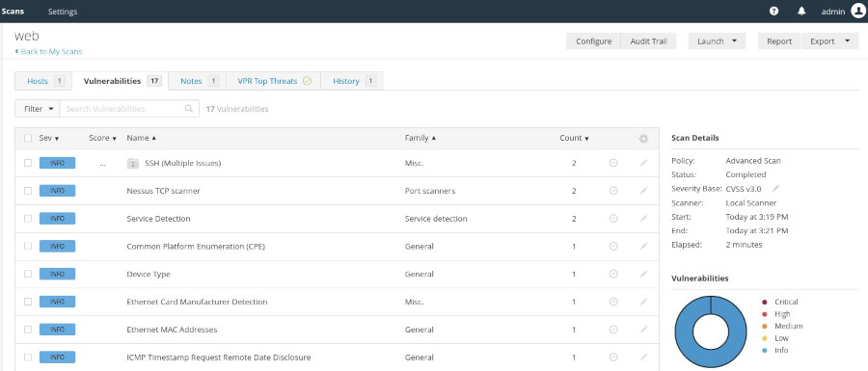Open the Launch dropdown
The height and width of the screenshot is (371, 868).
pyautogui.click(x=717, y=40)
